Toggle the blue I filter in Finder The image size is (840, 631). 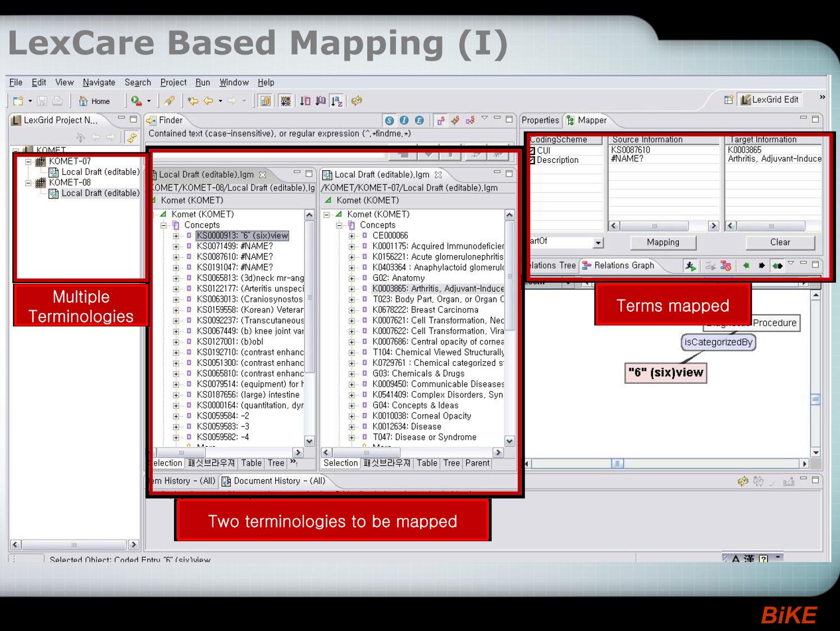tap(404, 120)
